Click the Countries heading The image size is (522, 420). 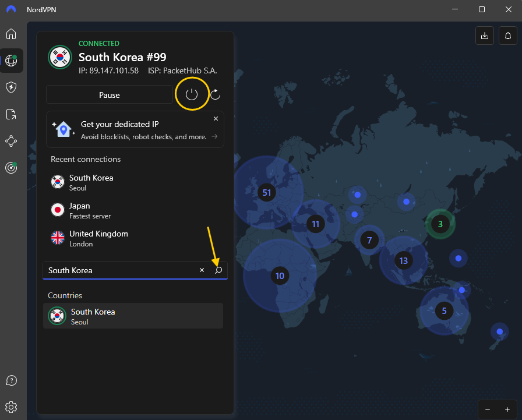[x=65, y=295]
